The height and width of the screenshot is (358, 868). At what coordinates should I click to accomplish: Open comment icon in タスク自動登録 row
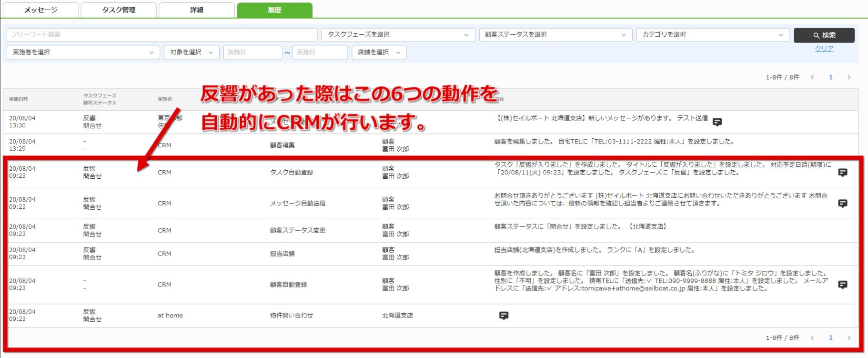tap(842, 173)
